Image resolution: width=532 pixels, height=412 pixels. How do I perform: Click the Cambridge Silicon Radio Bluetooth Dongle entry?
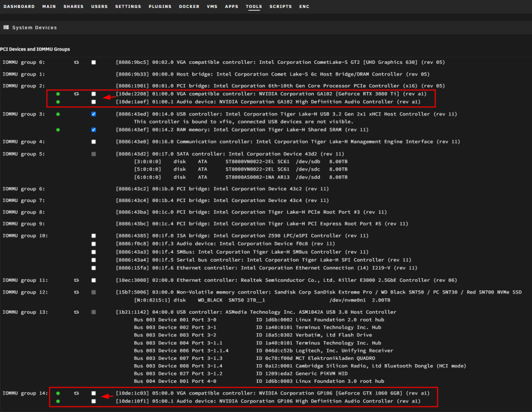click(x=300, y=366)
